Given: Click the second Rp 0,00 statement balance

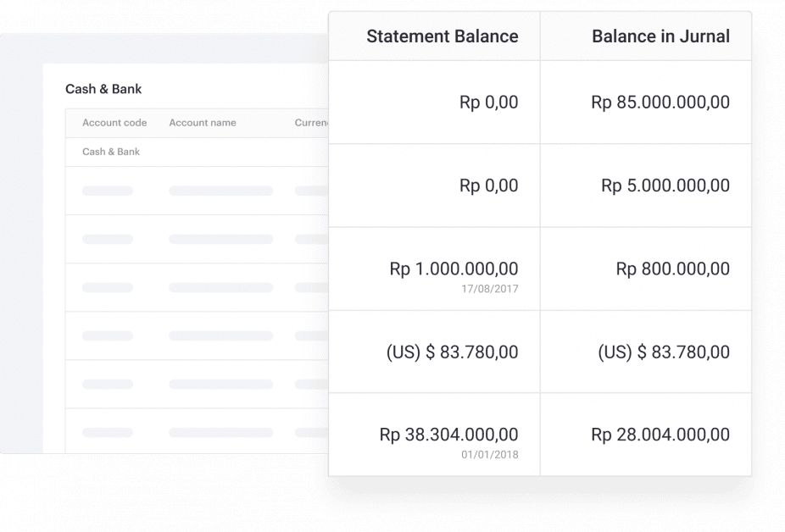Looking at the screenshot, I should tap(488, 186).
